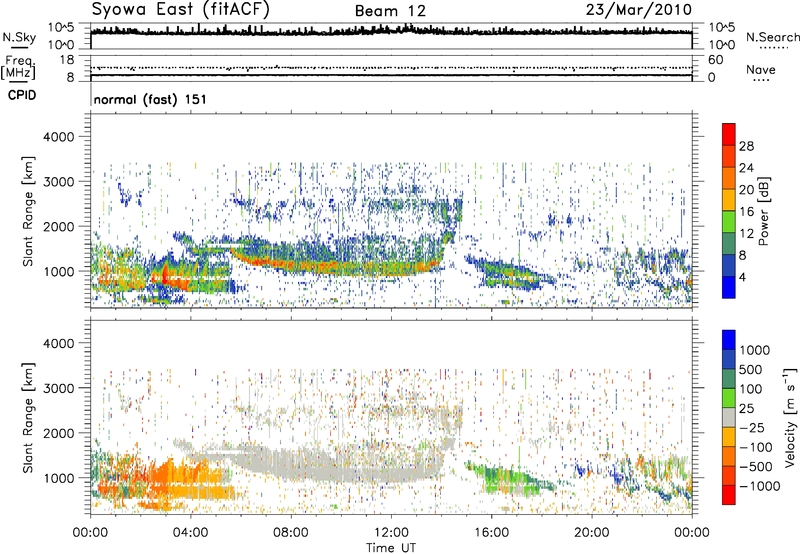Click the 'Velocity [m s-1]' colorbar label
Viewport: 800px width, 554px height.
pyautogui.click(x=790, y=417)
